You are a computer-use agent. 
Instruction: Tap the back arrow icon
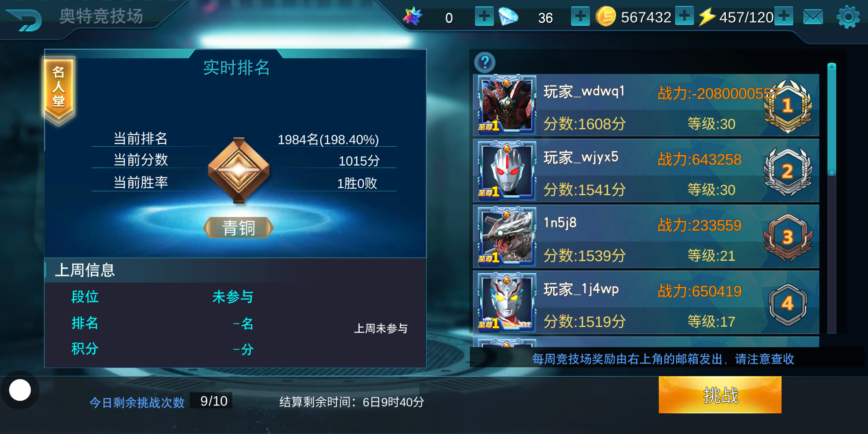(25, 19)
